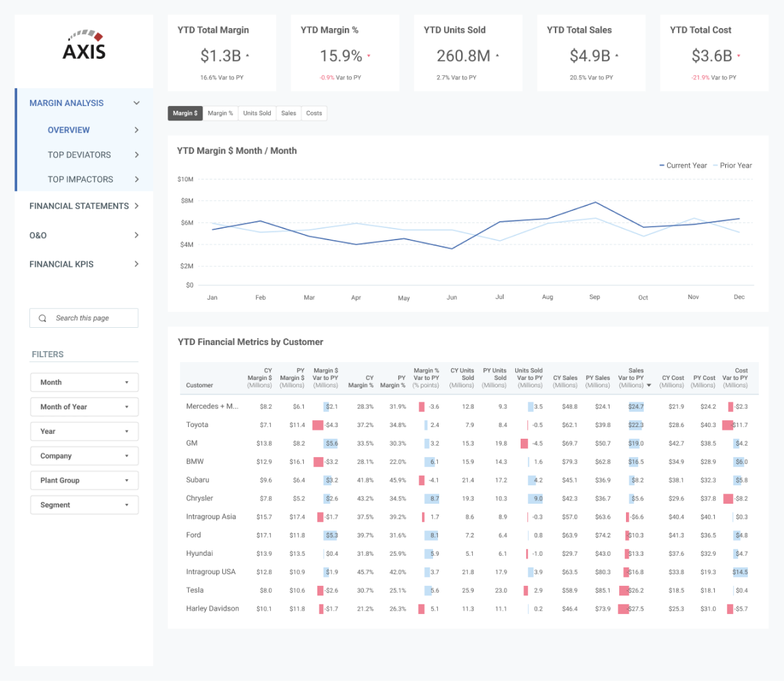
Task: Open the Segment filter dropdown
Action: click(x=84, y=505)
